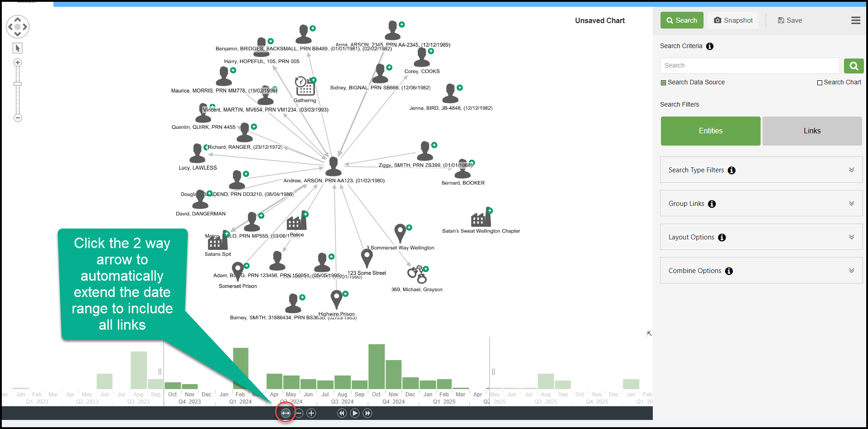Click the timeline fast-forward button
This screenshot has height=429, width=868.
pyautogui.click(x=367, y=413)
